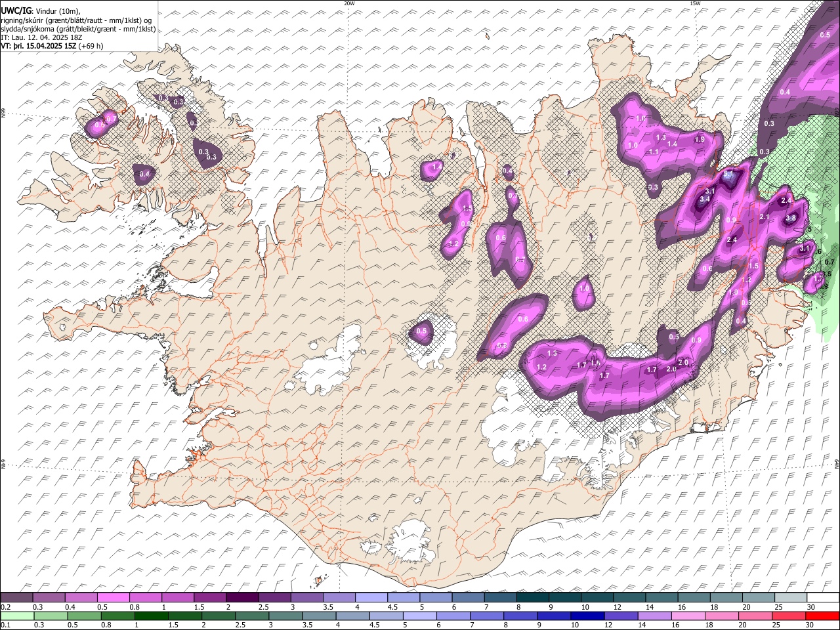840x630 pixels.
Task: Select the 'UWC/IG: Vindur (10m),' title text
Action: pyautogui.click(x=41, y=12)
